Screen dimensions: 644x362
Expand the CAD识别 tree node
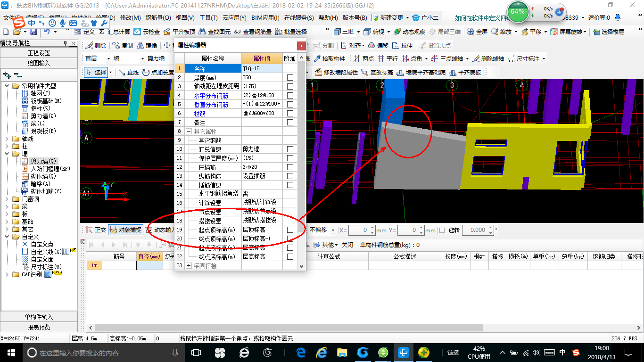point(7,274)
